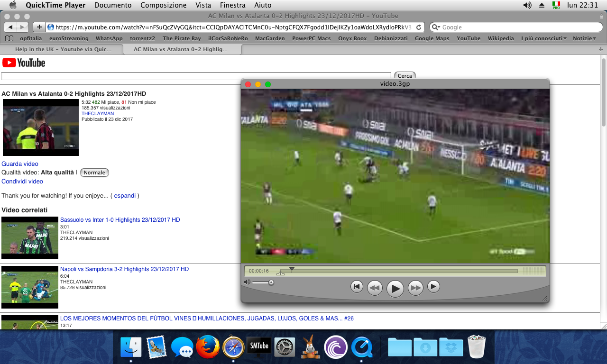Launch SMTube from the Dock

tap(259, 347)
